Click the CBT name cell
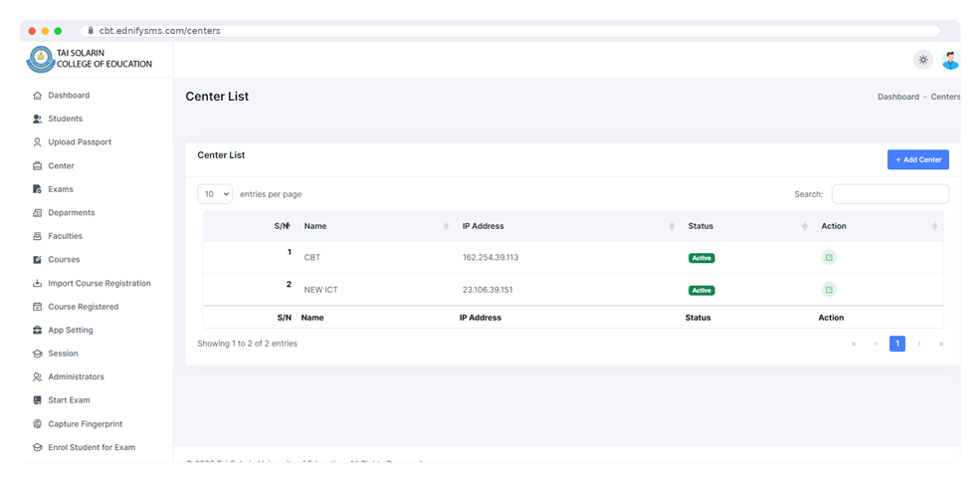Image resolution: width=980 pixels, height=482 pixels. click(x=311, y=258)
